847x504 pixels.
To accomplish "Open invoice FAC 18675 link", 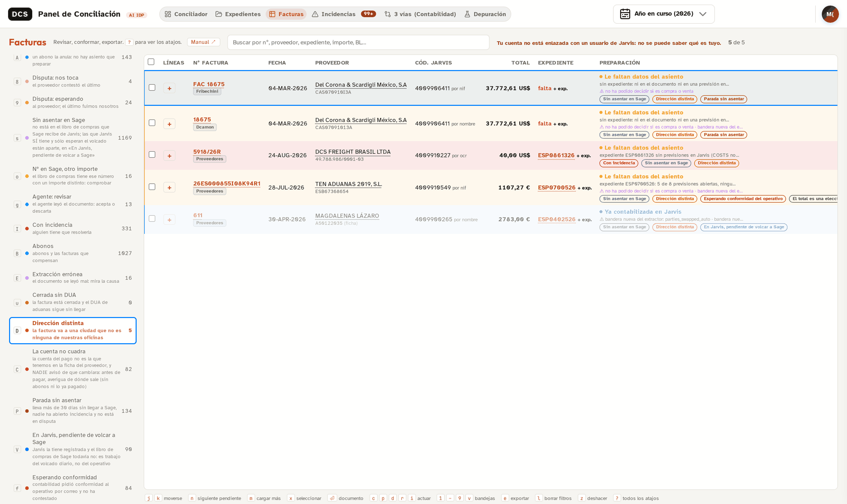I will tap(209, 84).
